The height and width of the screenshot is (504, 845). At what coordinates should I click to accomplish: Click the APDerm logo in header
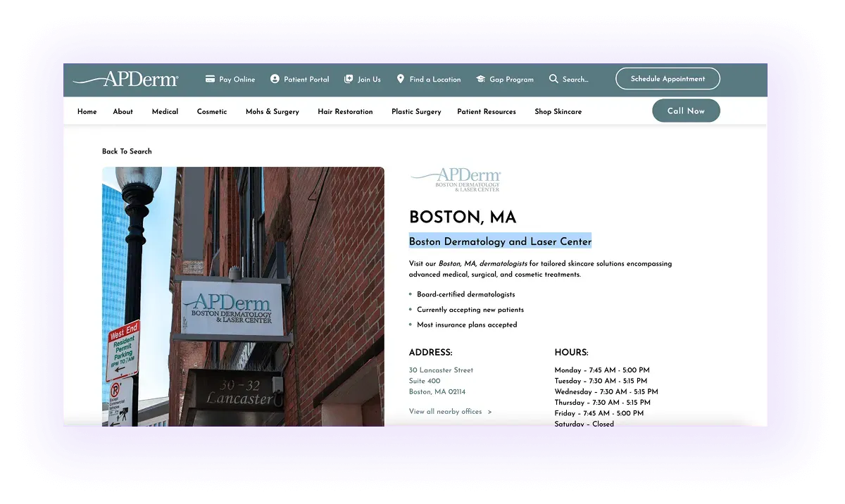tap(125, 79)
